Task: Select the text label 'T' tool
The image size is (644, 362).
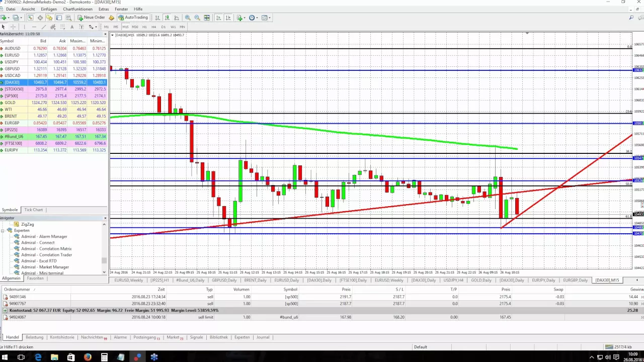Action: pyautogui.click(x=82, y=27)
